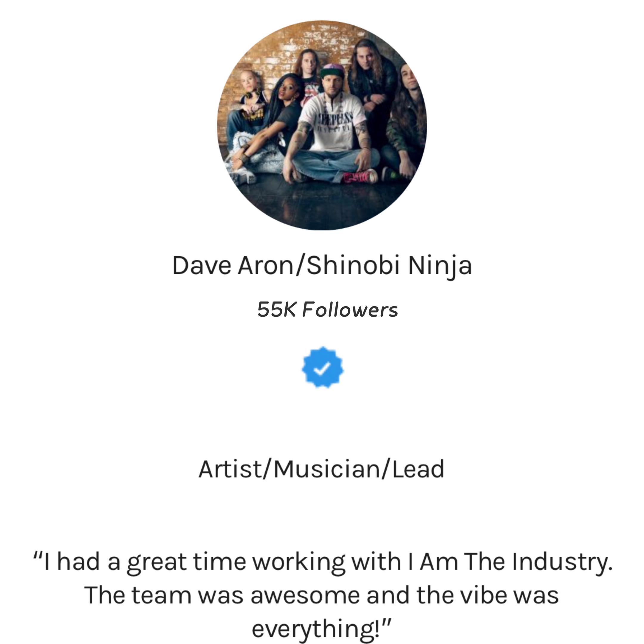Viewport: 644px width, 644px height.
Task: Click the word Followers
Action: point(350,310)
